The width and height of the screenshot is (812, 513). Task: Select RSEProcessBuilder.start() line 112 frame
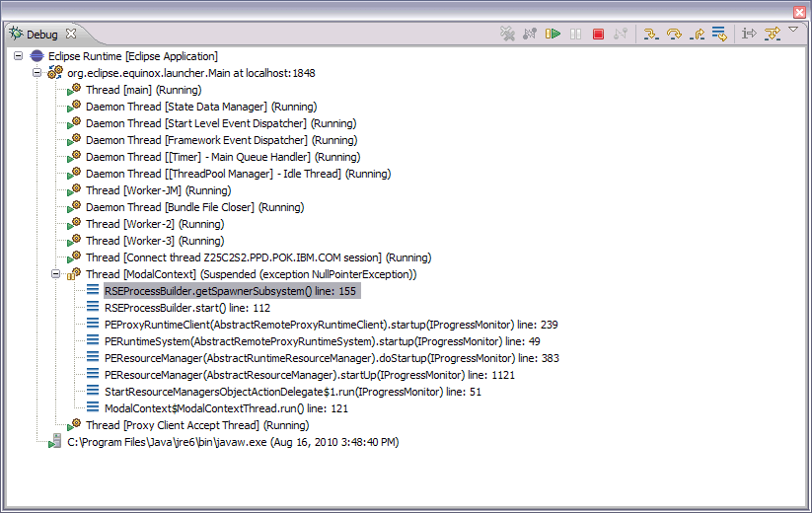(x=187, y=308)
